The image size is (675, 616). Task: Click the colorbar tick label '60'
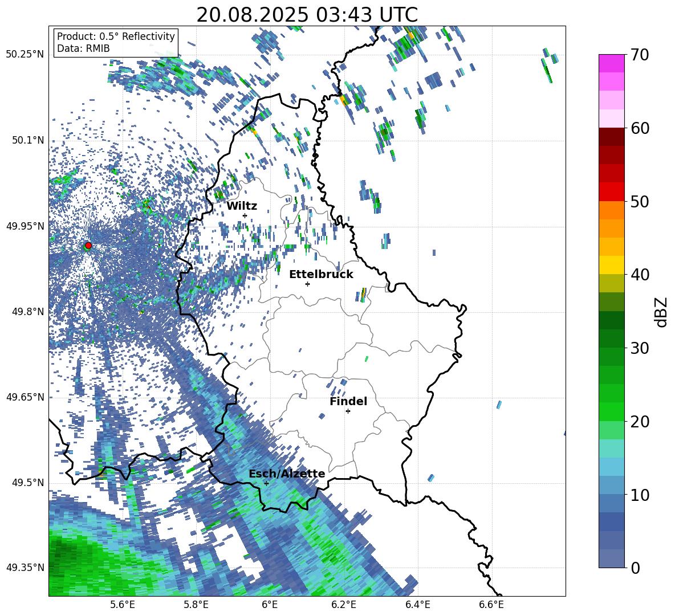(640, 128)
